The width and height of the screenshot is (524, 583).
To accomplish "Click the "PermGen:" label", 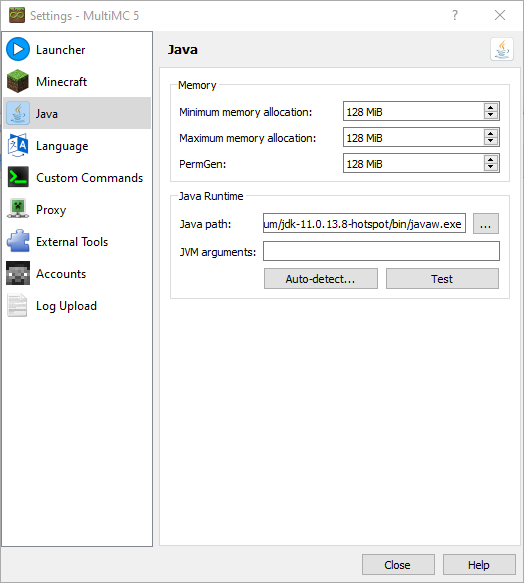I will [x=202, y=164].
